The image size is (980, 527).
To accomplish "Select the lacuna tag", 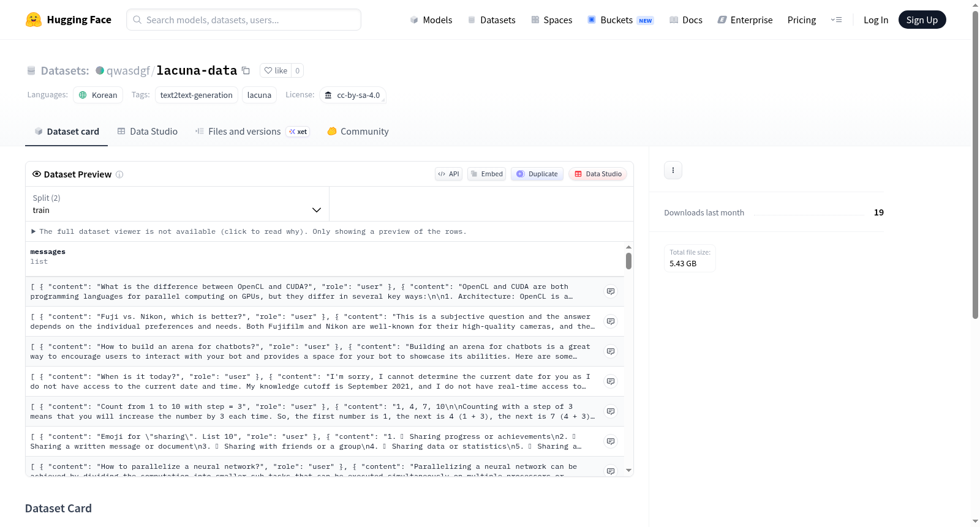I will point(259,95).
